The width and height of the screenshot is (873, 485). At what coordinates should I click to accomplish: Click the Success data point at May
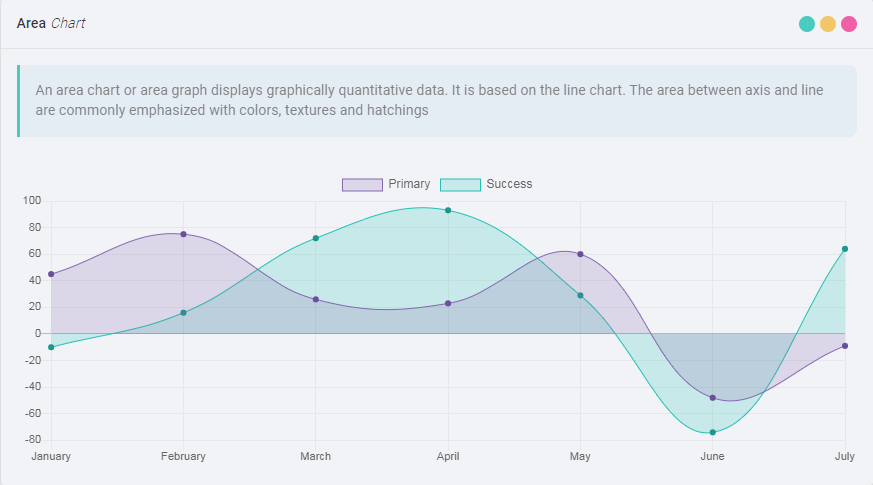coord(580,295)
